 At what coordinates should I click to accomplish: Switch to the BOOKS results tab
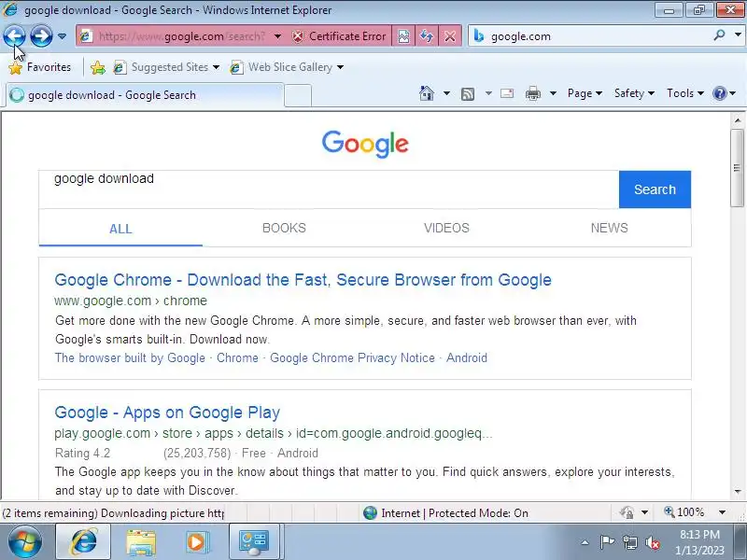284,228
